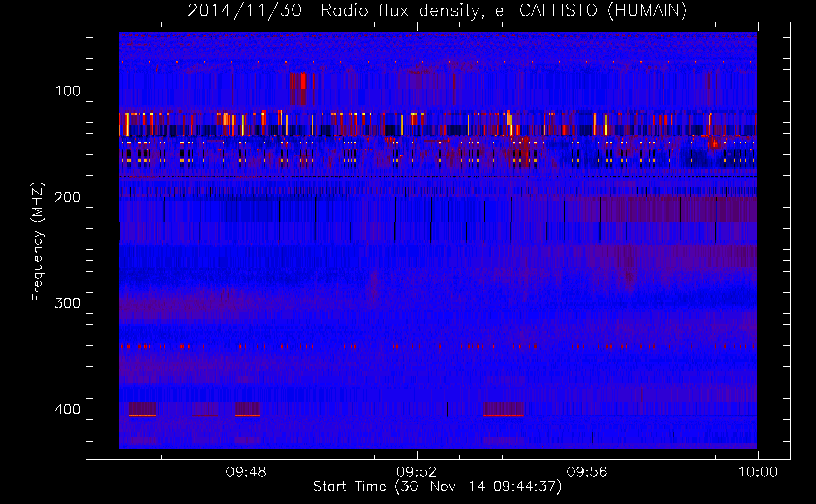Click the '09:52' time axis label
Viewport: 816px width, 504px height.
coord(417,472)
